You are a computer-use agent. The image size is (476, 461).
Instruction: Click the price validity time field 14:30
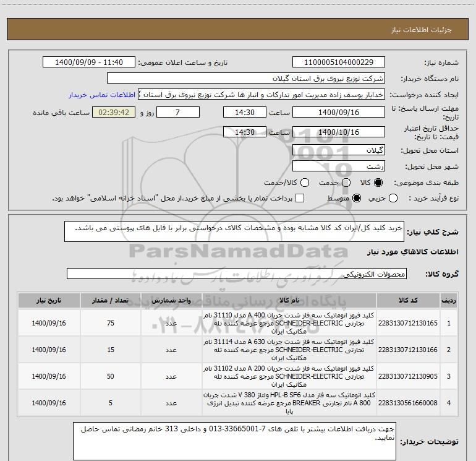coord(245,132)
